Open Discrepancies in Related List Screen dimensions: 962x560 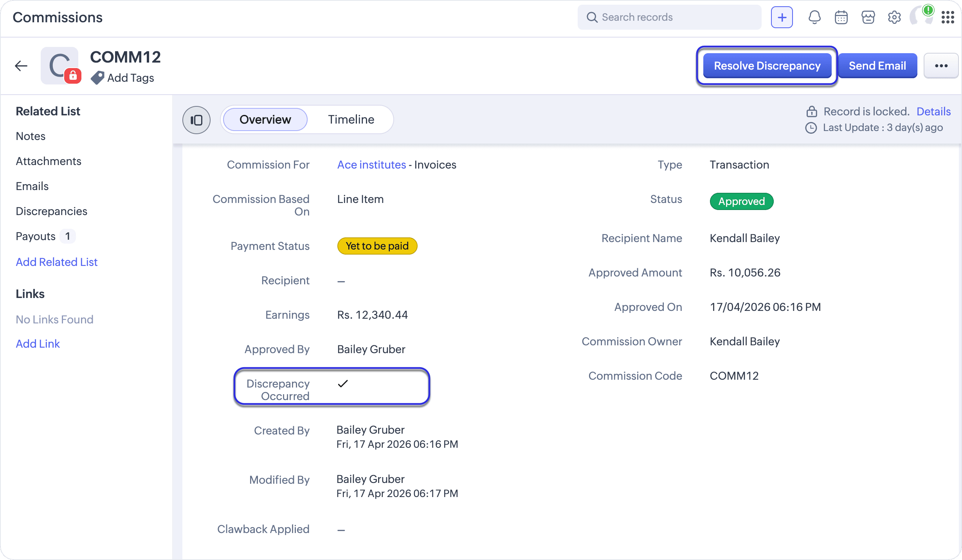[x=52, y=211]
